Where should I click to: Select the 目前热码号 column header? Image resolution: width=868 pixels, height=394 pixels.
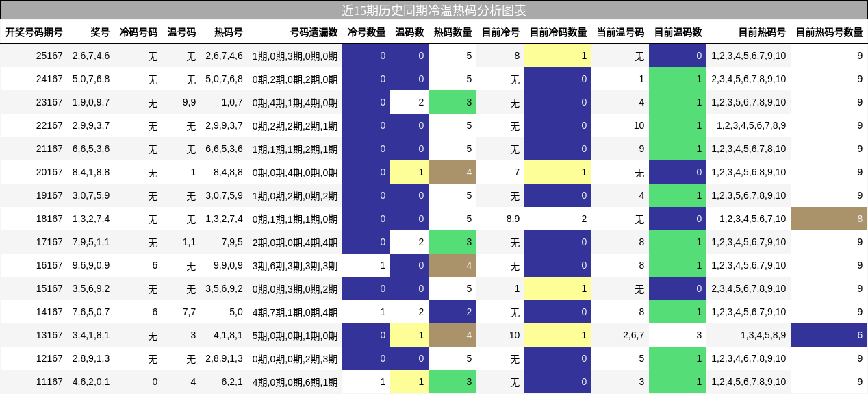[x=763, y=32]
